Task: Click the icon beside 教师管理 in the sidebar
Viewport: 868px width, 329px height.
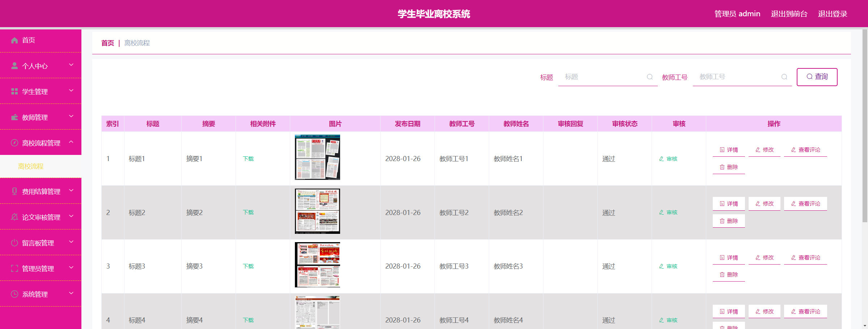Action: coord(14,117)
